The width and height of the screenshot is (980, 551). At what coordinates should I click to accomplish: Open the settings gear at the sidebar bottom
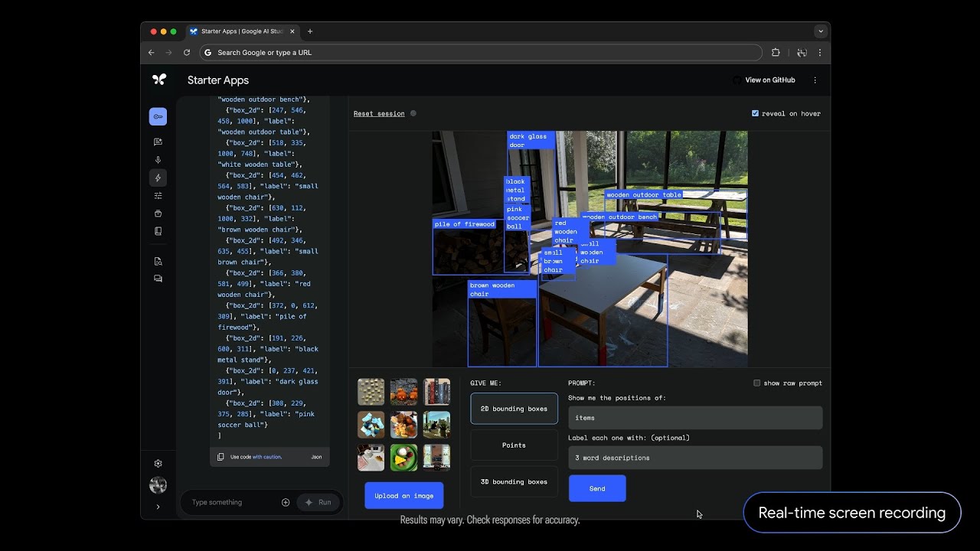158,463
